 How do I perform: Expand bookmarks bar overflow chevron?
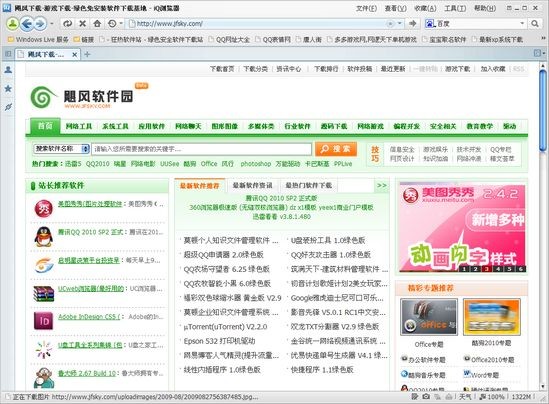tap(543, 39)
